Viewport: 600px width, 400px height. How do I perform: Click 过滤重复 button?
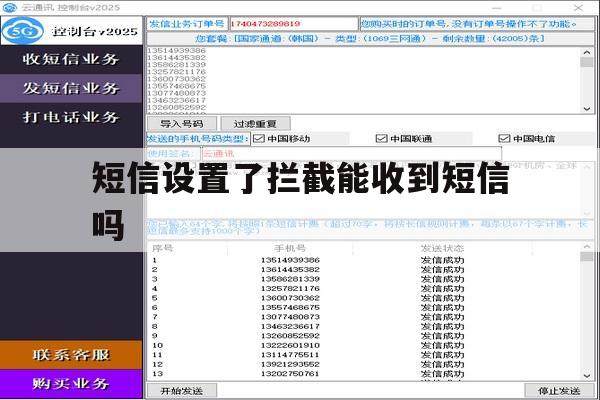pos(255,124)
